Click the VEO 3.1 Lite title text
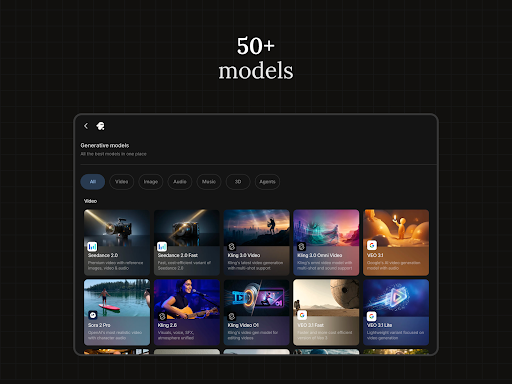 379,325
